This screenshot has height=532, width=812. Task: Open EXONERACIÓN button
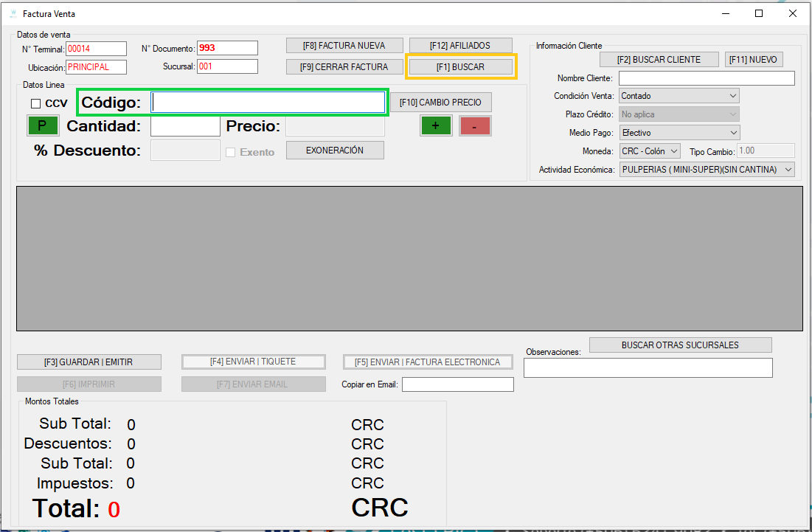coord(335,151)
